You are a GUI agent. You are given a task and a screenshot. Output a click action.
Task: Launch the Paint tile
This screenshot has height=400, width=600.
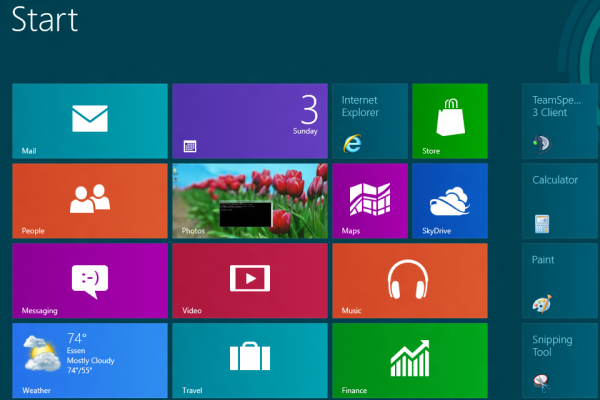click(559, 280)
